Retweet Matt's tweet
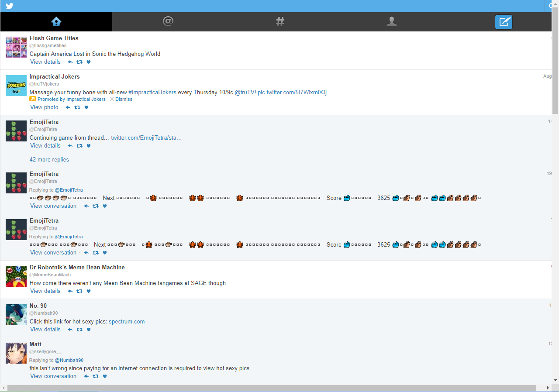This screenshot has height=392, width=559. click(x=95, y=376)
